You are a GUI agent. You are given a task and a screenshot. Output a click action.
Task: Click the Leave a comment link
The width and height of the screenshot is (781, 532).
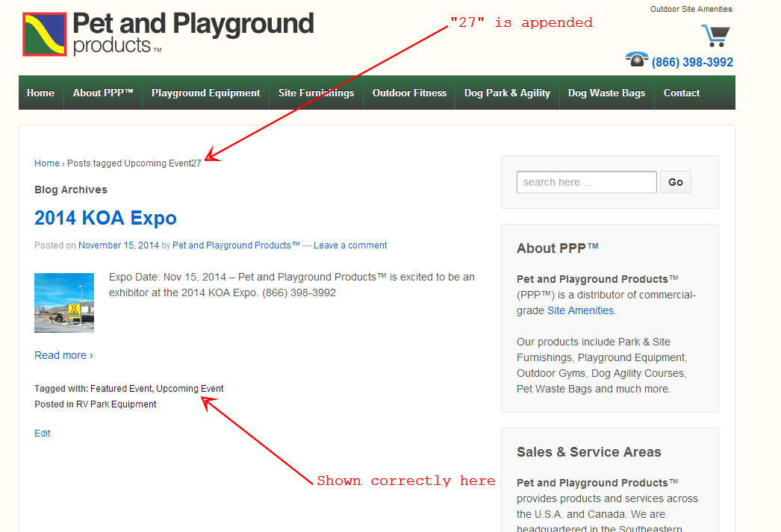tap(350, 245)
